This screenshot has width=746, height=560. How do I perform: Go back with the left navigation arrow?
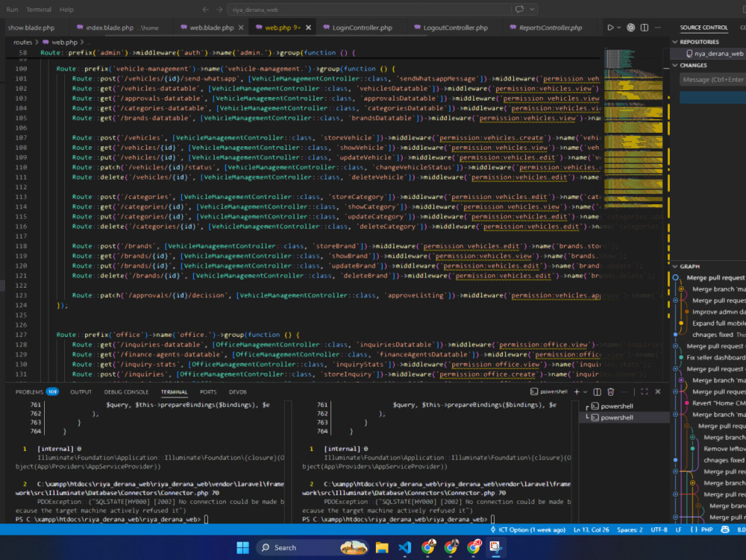[x=206, y=10]
